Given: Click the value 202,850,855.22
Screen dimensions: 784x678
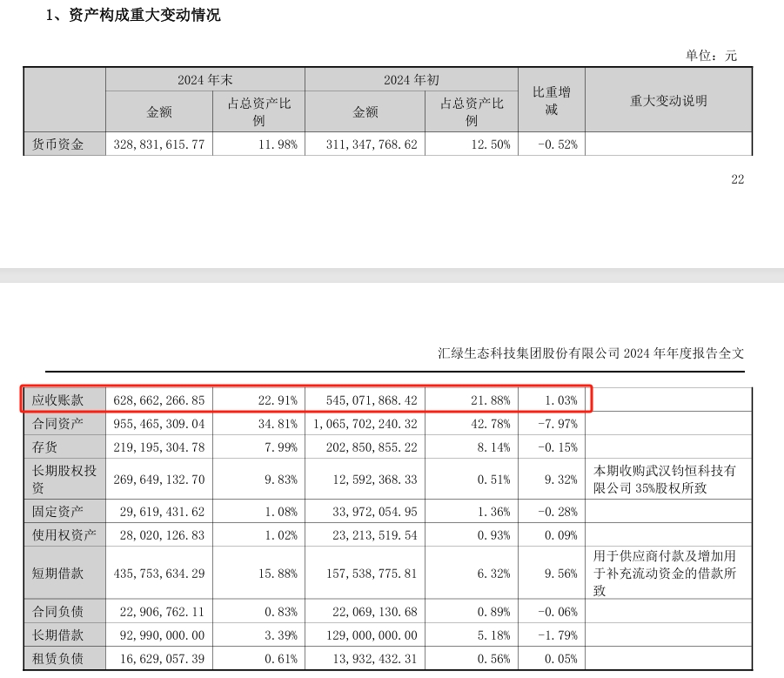Looking at the screenshot, I should coord(372,447).
